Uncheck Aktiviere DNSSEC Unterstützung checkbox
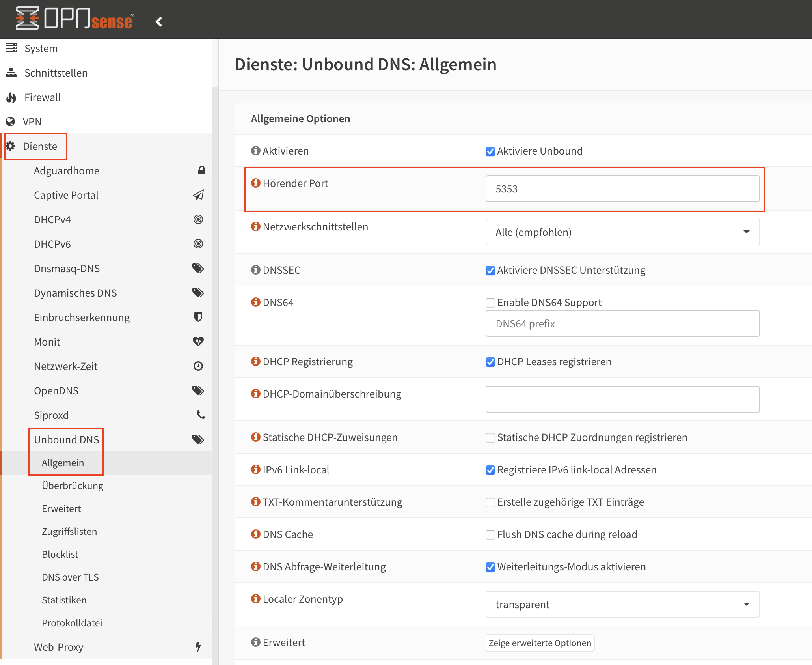Viewport: 812px width, 665px height. click(x=490, y=271)
